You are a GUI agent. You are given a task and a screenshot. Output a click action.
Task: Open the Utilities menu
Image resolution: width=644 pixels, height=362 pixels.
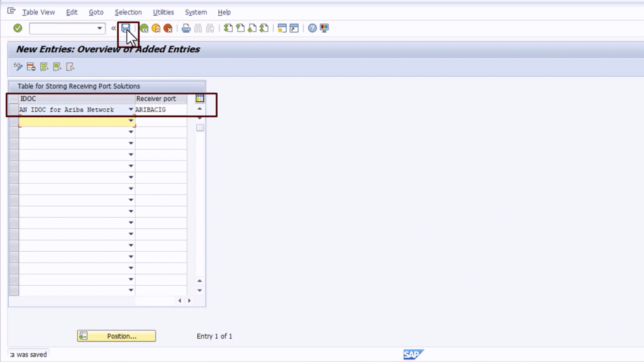(x=164, y=13)
